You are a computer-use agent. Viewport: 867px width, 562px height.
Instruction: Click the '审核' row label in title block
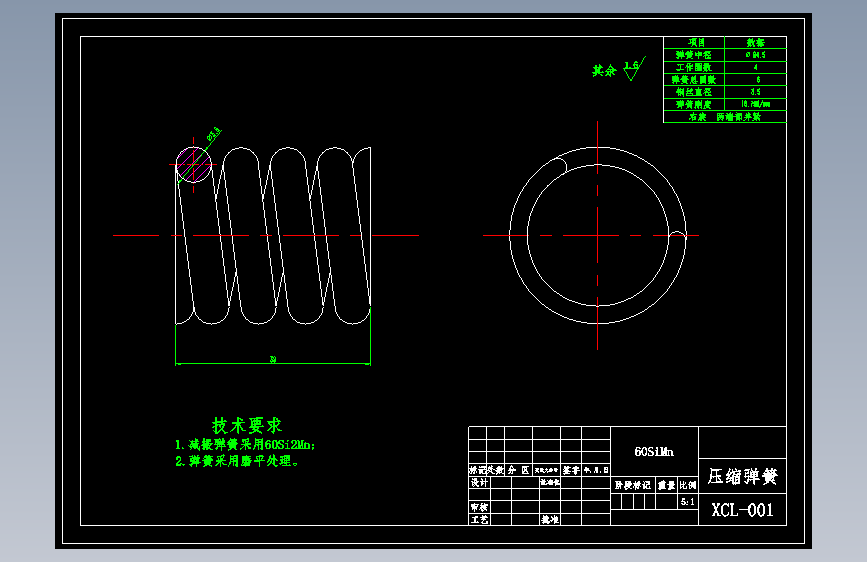(x=479, y=507)
